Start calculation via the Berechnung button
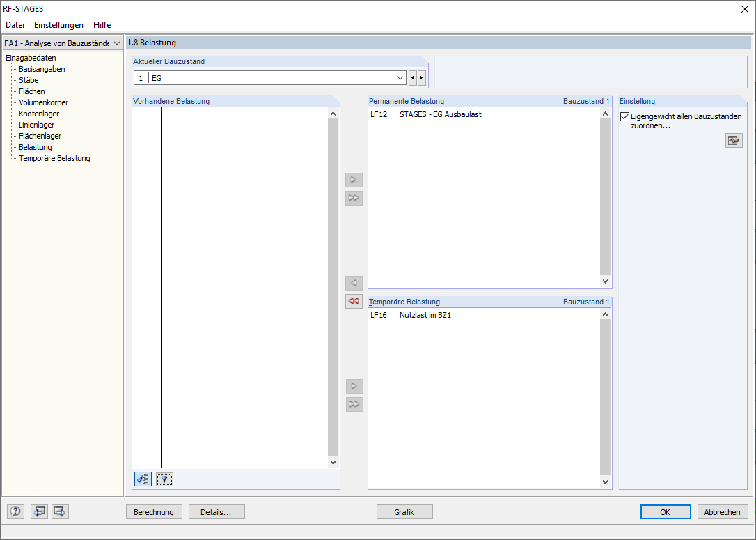This screenshot has height=540, width=756. click(x=153, y=511)
